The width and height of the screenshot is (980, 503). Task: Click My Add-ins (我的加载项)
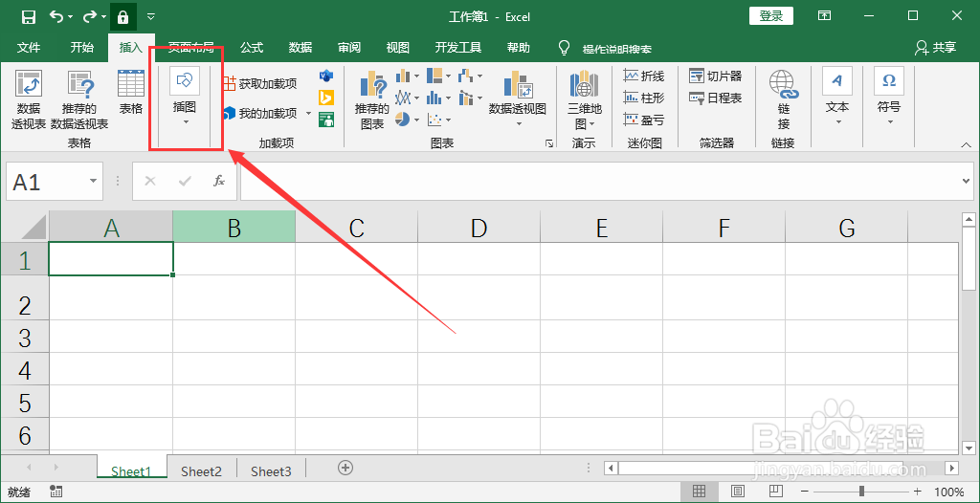click(x=259, y=114)
